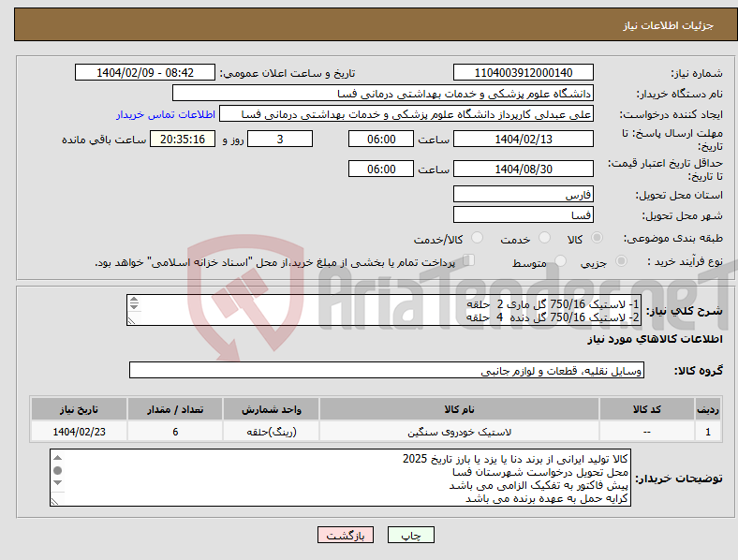Click the واحد شمارش column header
This screenshot has height=560, width=738.
[271, 409]
